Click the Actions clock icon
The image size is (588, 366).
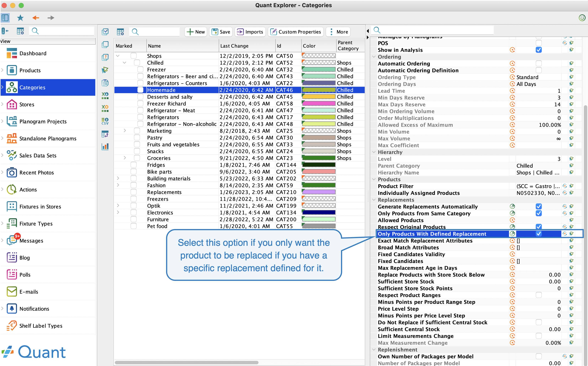tap(12, 190)
